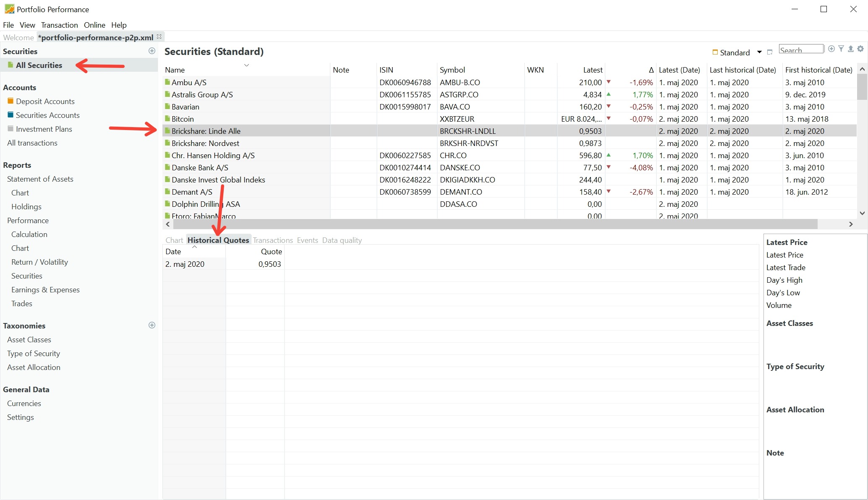This screenshot has width=868, height=500.
Task: Click horizontal scrollbar left arrow
Action: point(168,224)
